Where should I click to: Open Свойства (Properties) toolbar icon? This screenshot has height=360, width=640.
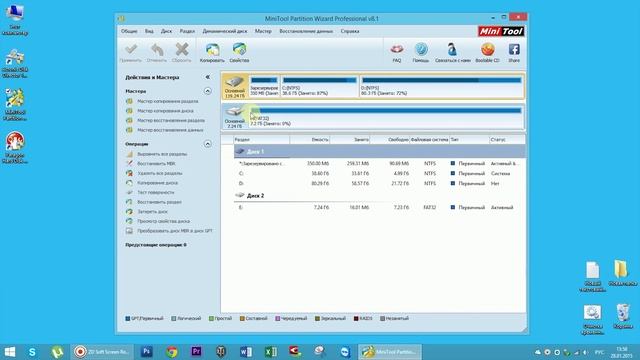239,49
